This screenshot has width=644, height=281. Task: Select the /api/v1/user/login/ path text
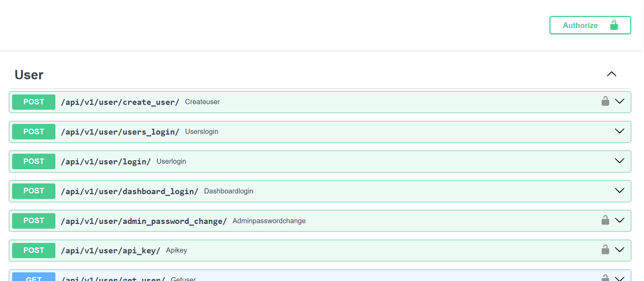[x=106, y=162]
